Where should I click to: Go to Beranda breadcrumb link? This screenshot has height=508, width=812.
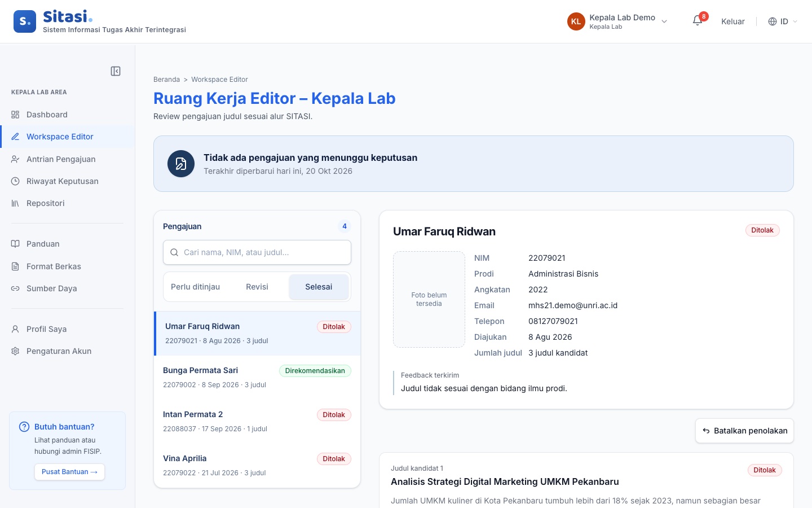coord(166,80)
